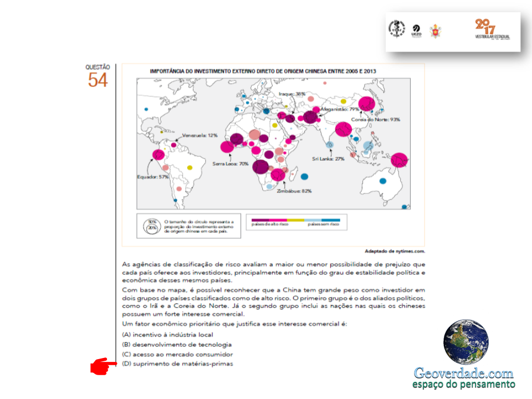
Task: Click the 'Zimbábue: 82%' map label
Action: point(294,191)
